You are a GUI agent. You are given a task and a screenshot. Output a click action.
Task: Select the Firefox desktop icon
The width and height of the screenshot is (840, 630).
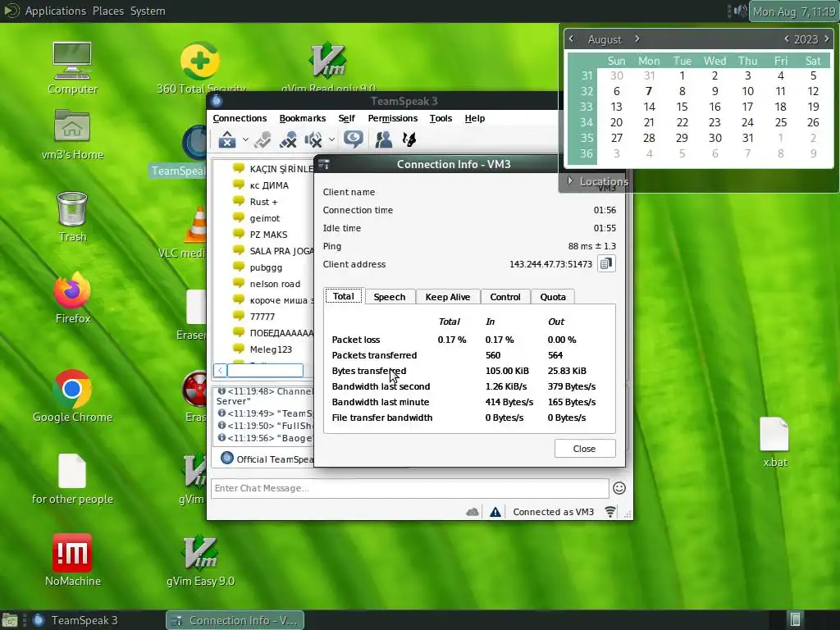pyautogui.click(x=73, y=299)
